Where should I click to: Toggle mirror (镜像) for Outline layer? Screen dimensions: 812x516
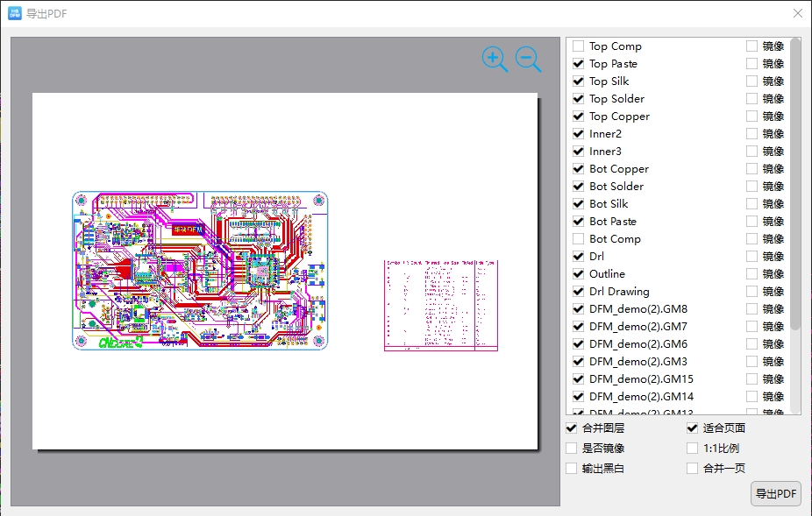[x=752, y=274]
